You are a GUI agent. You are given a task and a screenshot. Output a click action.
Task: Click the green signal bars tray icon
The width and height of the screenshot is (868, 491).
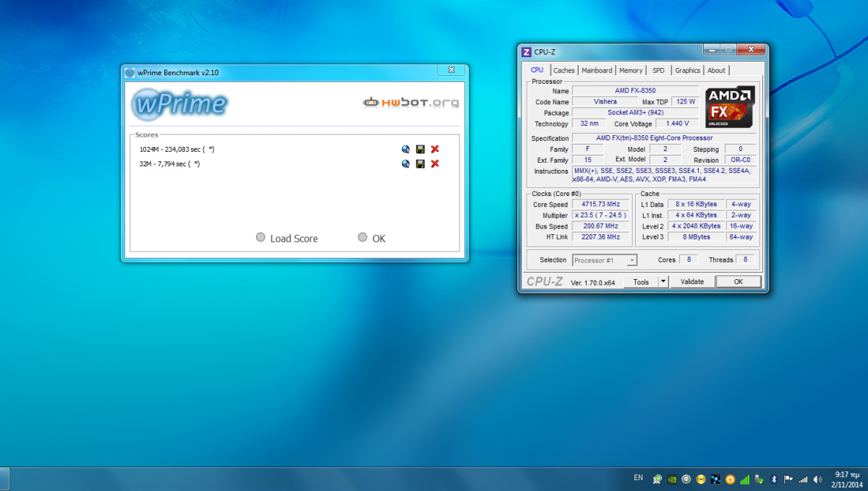click(x=745, y=479)
